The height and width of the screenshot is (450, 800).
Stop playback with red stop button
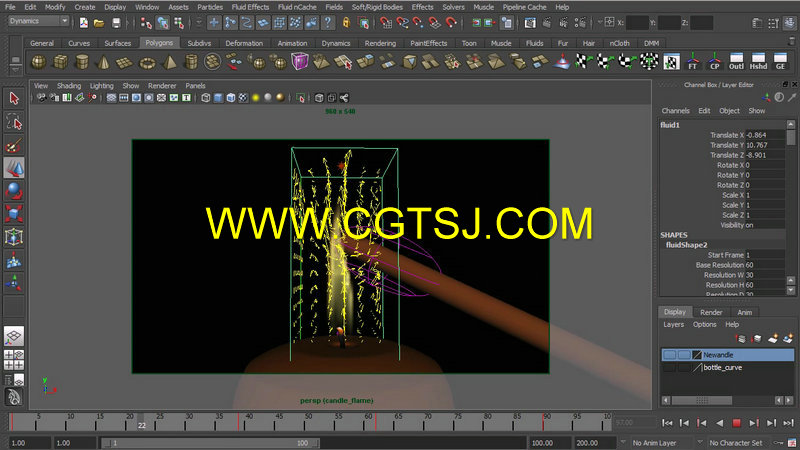point(736,423)
